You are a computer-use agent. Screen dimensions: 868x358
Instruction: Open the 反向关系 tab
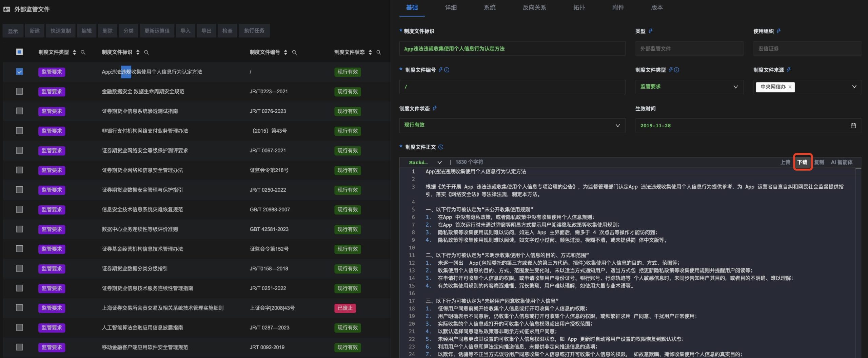(534, 7)
